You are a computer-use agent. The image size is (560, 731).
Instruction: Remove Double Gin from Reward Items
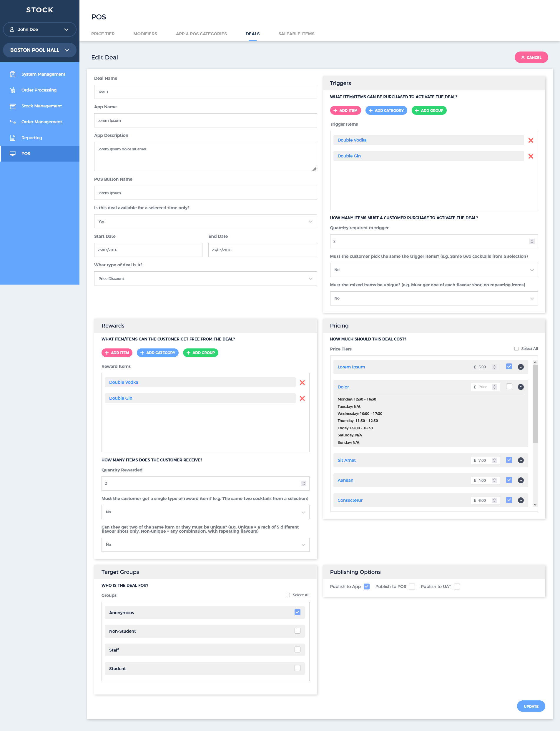coord(302,398)
